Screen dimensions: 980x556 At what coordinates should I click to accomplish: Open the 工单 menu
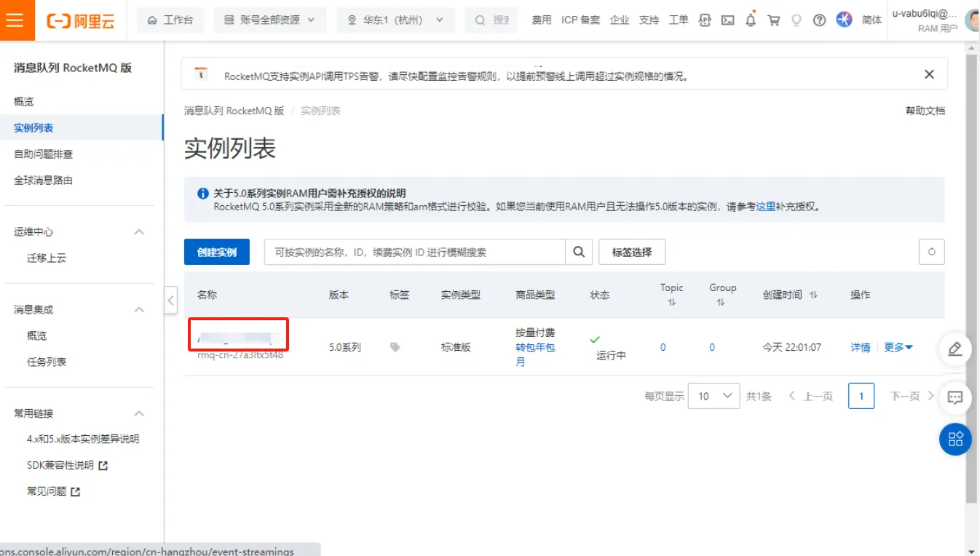tap(679, 20)
